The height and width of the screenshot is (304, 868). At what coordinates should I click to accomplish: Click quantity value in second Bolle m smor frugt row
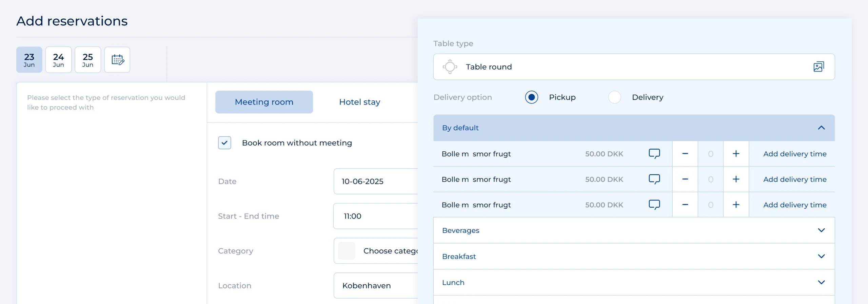coord(711,179)
